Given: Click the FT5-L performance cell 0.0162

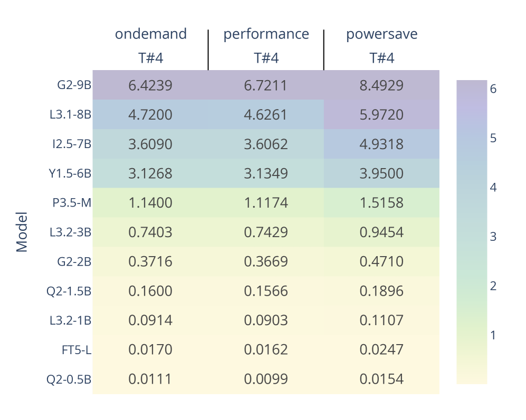Looking at the screenshot, I should click(266, 350).
